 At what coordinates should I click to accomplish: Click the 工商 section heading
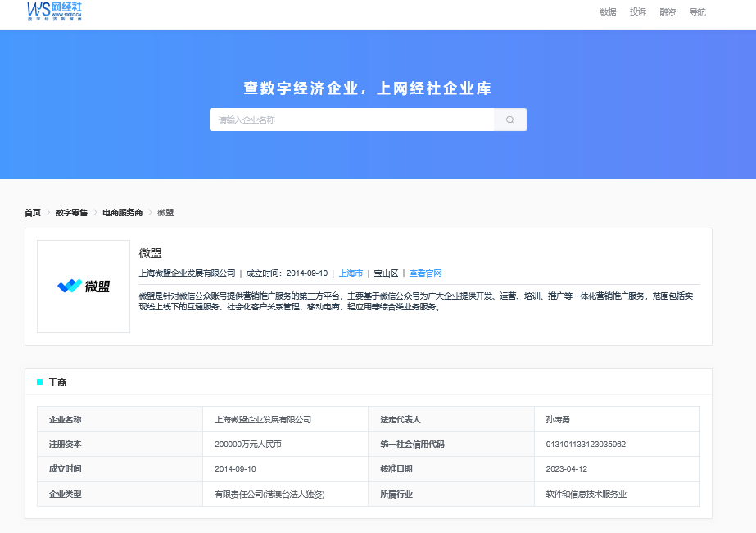pos(57,382)
